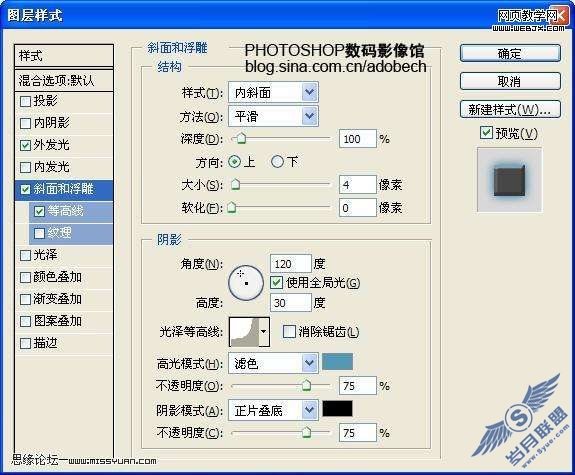
Task: Click the 深度 depth slider handle
Action: click(x=241, y=139)
